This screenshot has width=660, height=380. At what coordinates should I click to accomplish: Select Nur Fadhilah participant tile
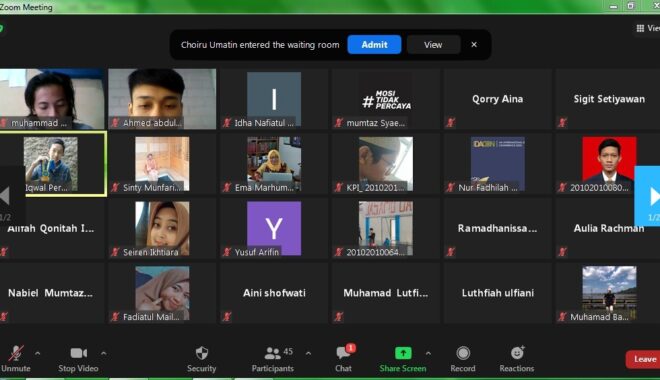click(x=498, y=164)
